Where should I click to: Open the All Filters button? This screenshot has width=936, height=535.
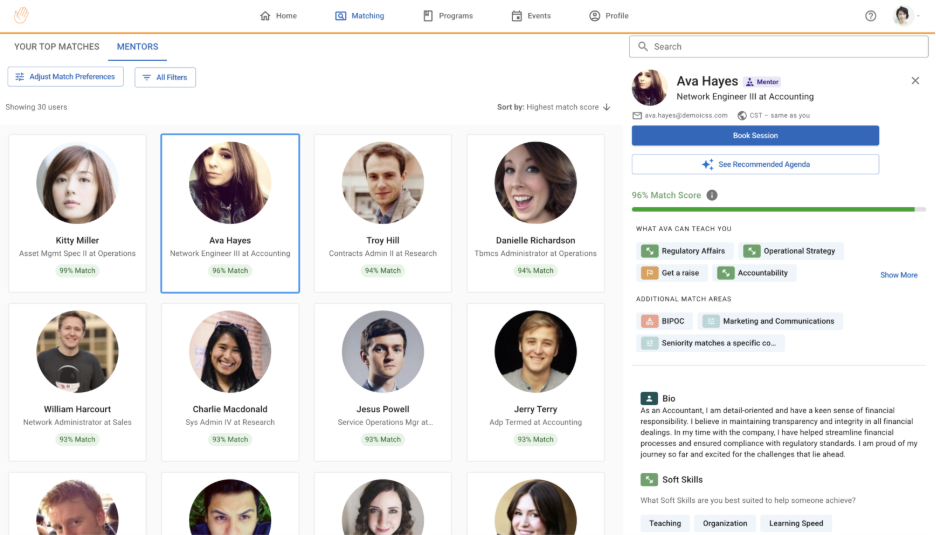tap(165, 77)
